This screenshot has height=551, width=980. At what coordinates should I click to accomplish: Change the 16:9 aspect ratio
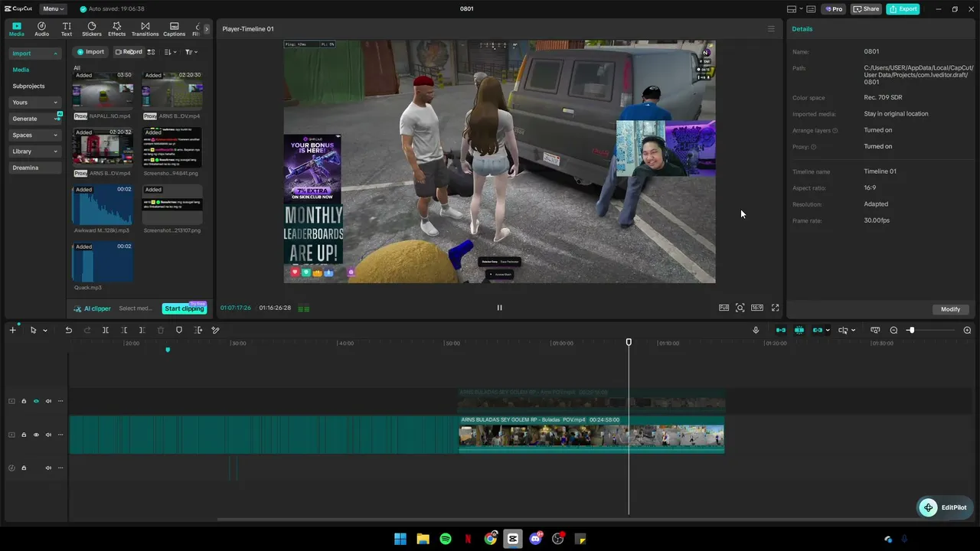coord(756,308)
